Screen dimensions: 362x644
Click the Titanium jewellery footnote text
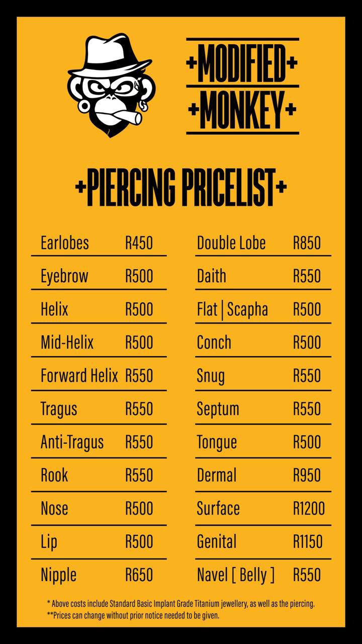coord(181,604)
